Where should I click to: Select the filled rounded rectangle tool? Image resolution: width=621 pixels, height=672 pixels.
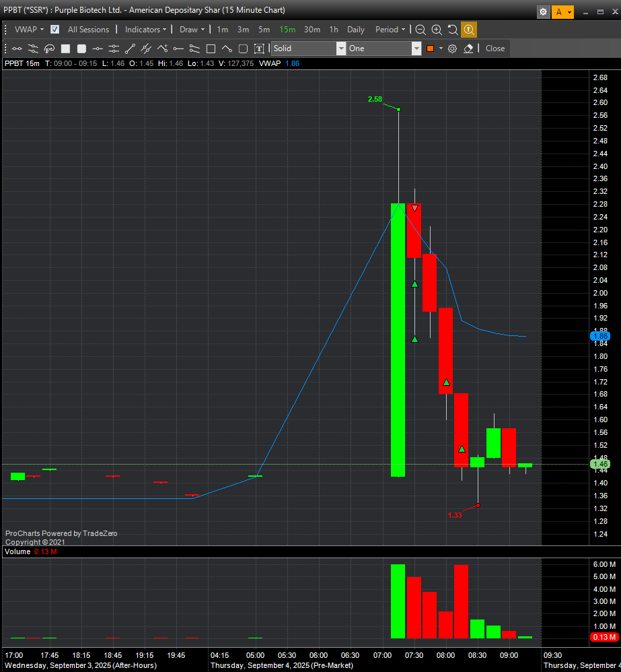[x=81, y=48]
